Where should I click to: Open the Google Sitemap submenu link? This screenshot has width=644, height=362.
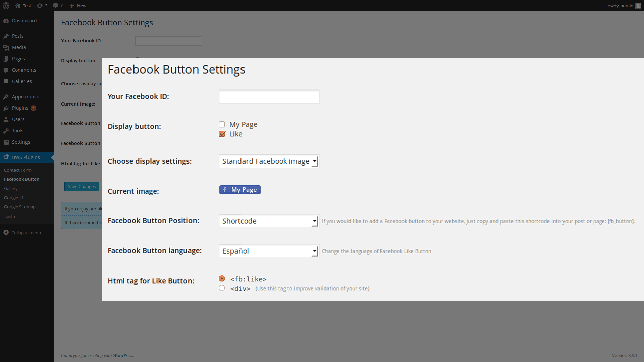click(x=20, y=207)
